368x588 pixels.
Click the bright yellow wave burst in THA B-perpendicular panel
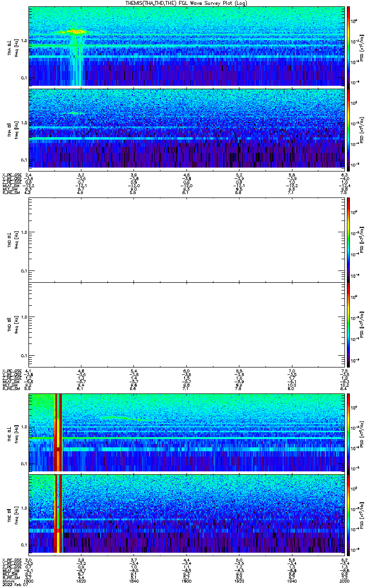click(75, 32)
